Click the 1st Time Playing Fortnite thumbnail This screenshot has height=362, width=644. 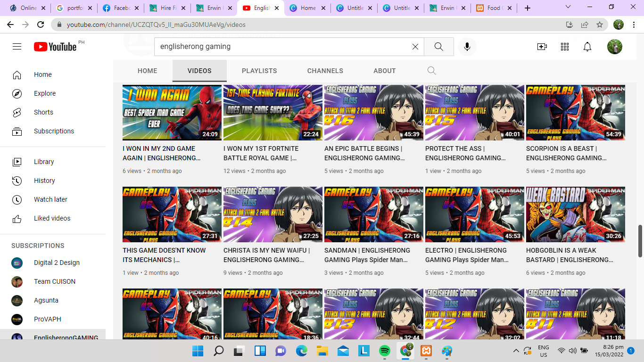tap(273, 113)
